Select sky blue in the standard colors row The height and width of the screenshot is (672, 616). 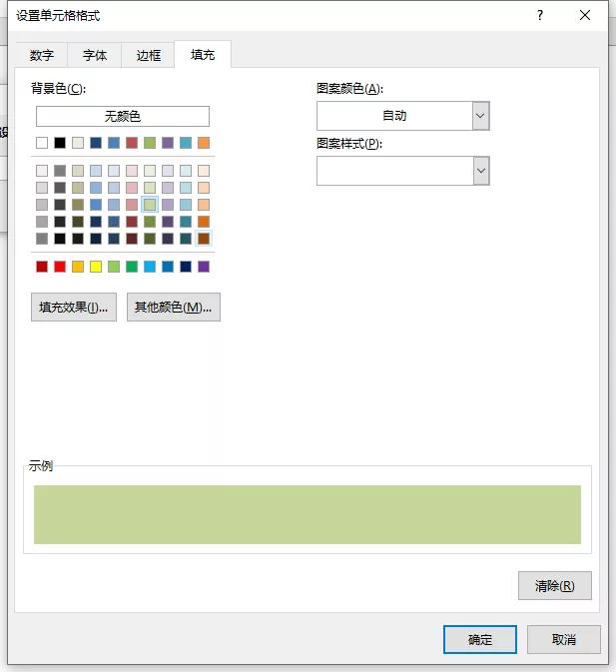pyautogui.click(x=150, y=267)
